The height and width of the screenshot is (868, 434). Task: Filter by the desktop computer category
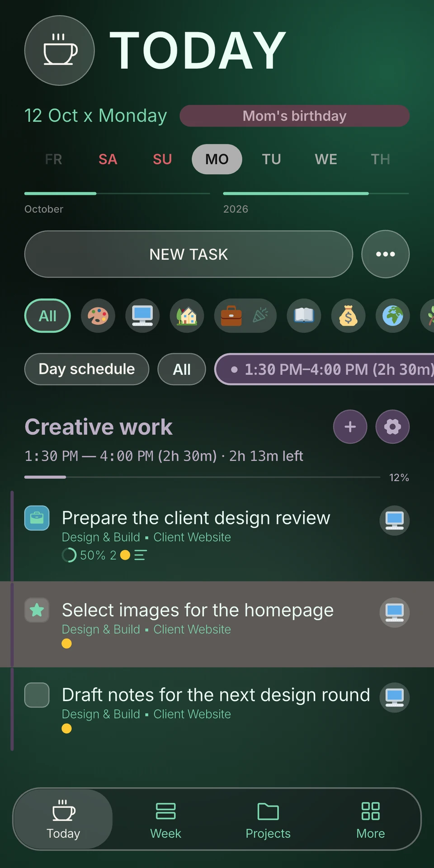tap(142, 316)
